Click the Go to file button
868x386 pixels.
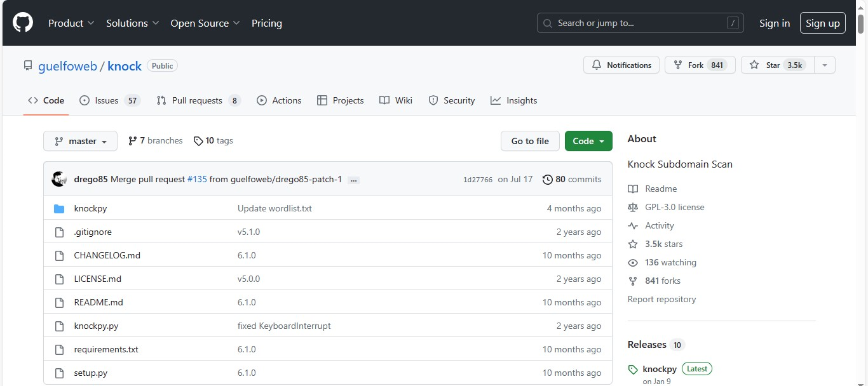pyautogui.click(x=530, y=141)
